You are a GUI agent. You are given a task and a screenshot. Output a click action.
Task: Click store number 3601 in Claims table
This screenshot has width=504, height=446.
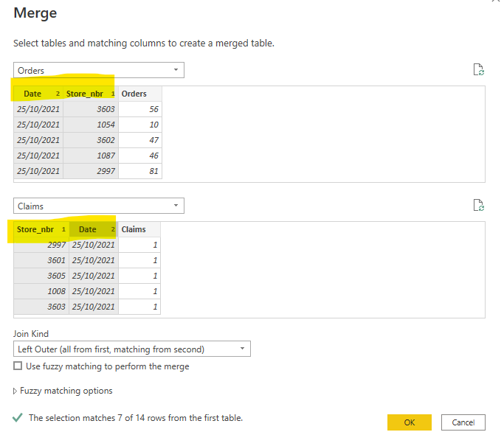tap(41, 260)
